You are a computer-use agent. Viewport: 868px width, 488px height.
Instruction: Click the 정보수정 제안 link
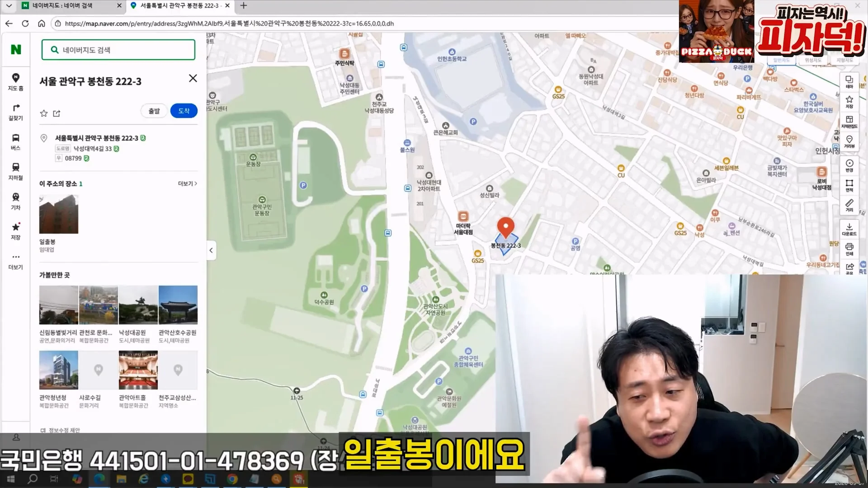point(60,430)
